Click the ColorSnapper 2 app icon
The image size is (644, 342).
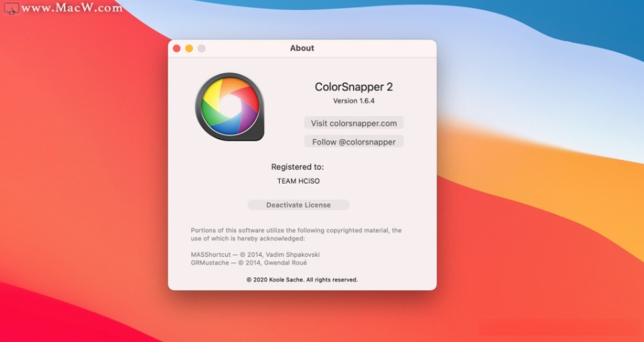229,107
